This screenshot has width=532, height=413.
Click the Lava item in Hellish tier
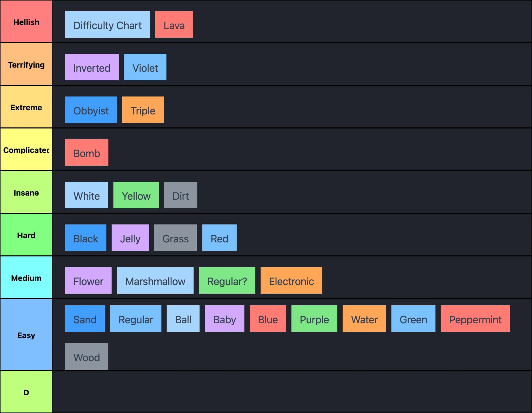pyautogui.click(x=174, y=24)
